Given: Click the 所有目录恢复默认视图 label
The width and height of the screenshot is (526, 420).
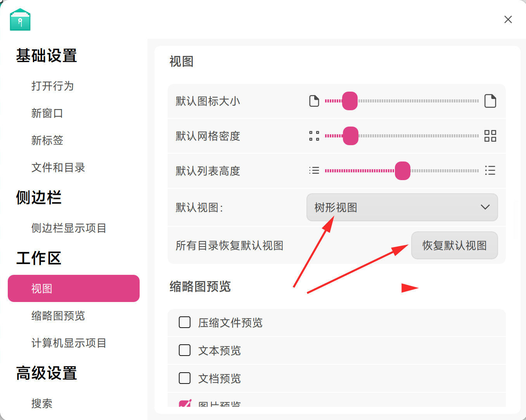Looking at the screenshot, I should [x=230, y=245].
